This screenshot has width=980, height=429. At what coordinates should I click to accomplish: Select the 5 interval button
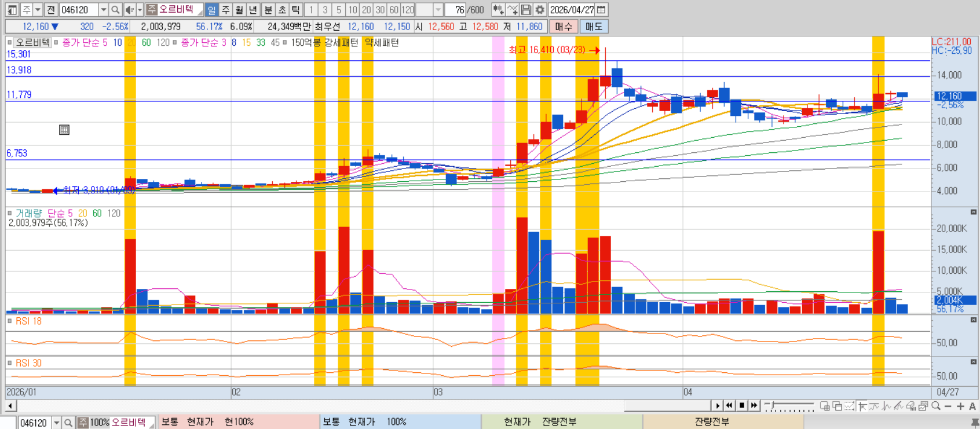[339, 10]
